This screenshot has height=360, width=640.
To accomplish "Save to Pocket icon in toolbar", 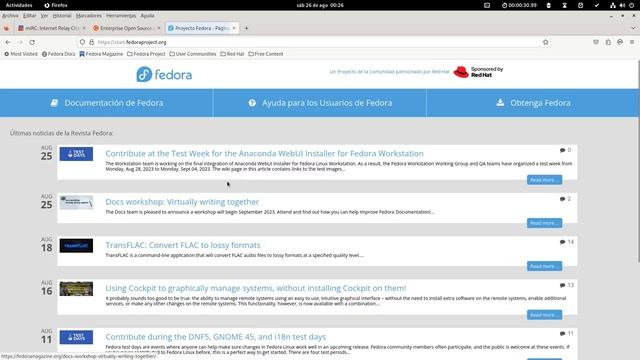I will pyautogui.click(x=596, y=42).
